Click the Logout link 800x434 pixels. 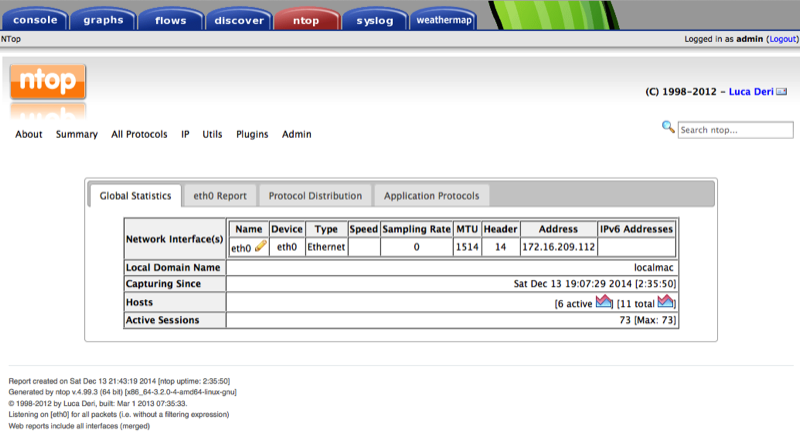(781, 38)
